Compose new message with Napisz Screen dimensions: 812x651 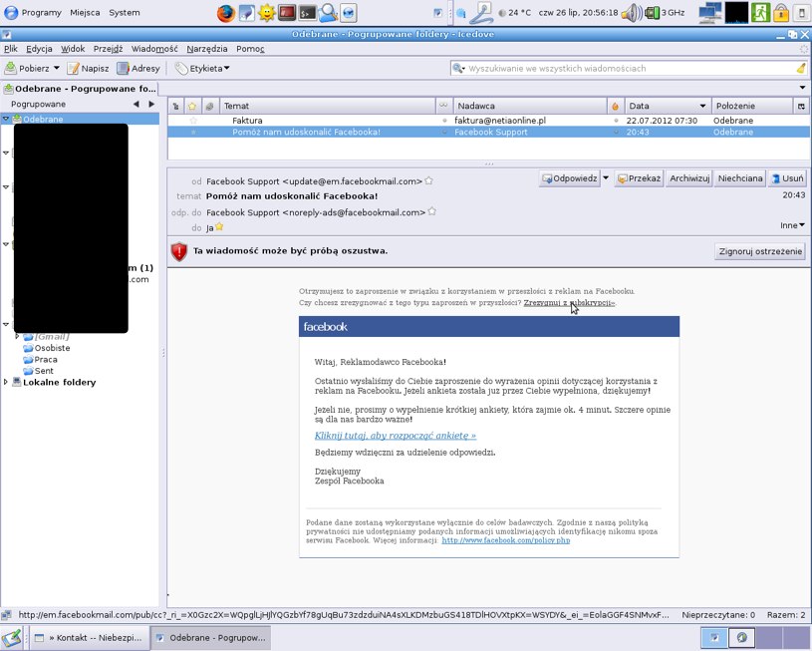pos(88,68)
